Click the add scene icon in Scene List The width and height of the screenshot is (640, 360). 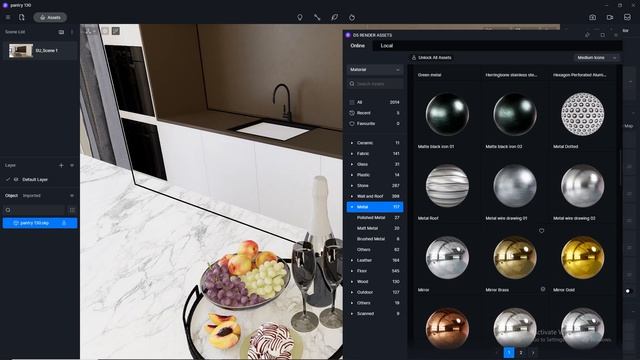[x=61, y=32]
